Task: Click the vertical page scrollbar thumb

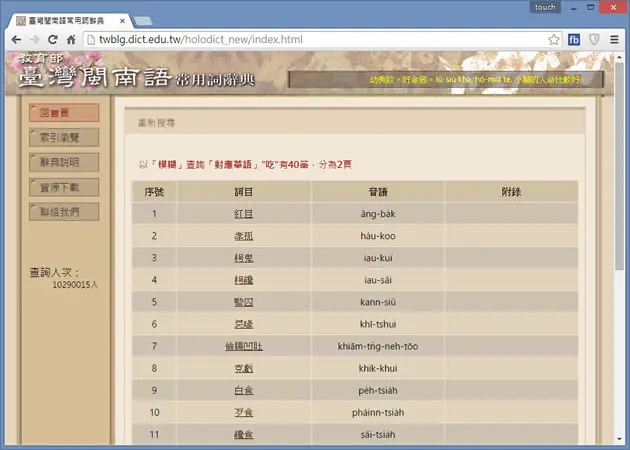Action: 619,165
